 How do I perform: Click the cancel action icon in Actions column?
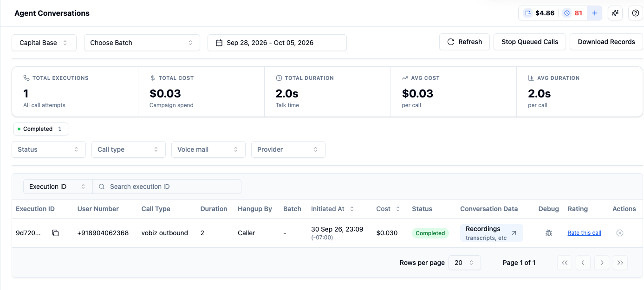(619, 233)
